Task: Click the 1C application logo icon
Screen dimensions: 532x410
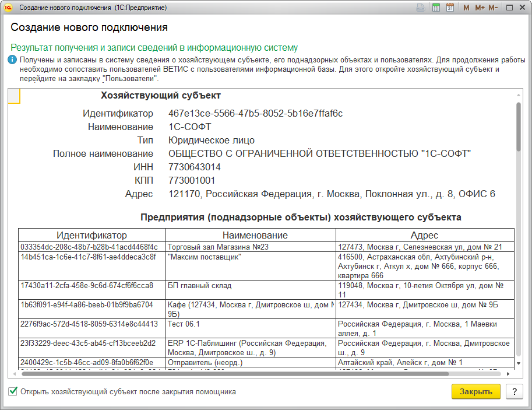Action: pos(8,8)
